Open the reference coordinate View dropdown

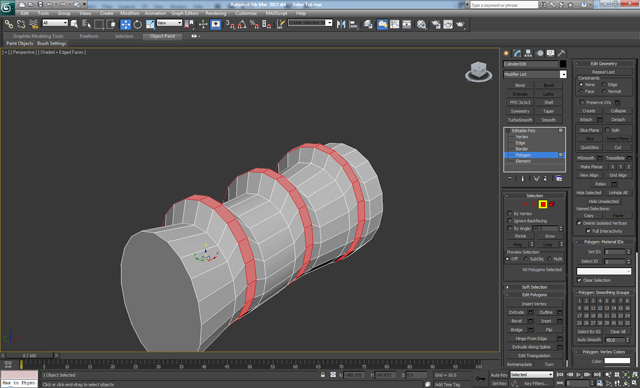pyautogui.click(x=169, y=23)
